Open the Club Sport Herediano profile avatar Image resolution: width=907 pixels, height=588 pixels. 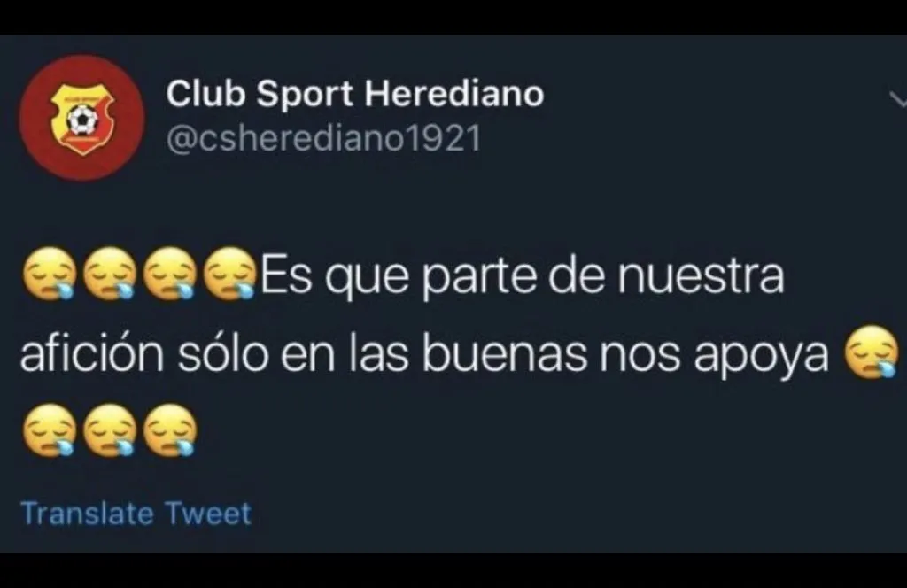[81, 118]
